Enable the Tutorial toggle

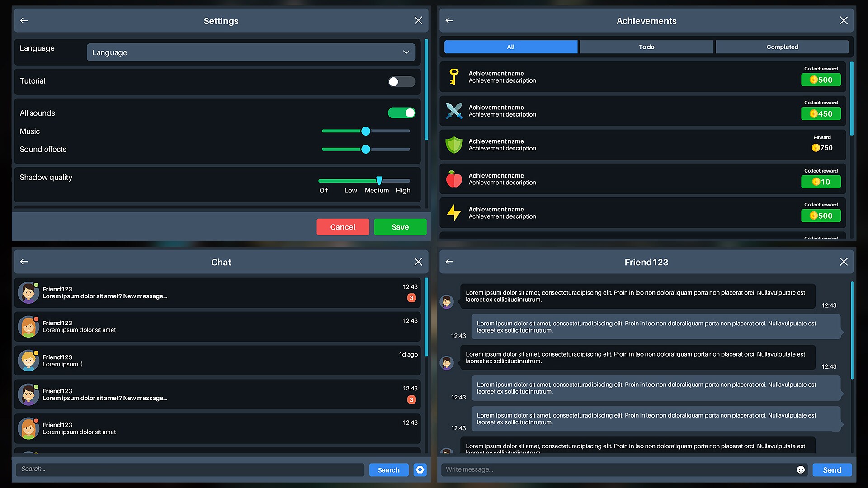tap(401, 82)
